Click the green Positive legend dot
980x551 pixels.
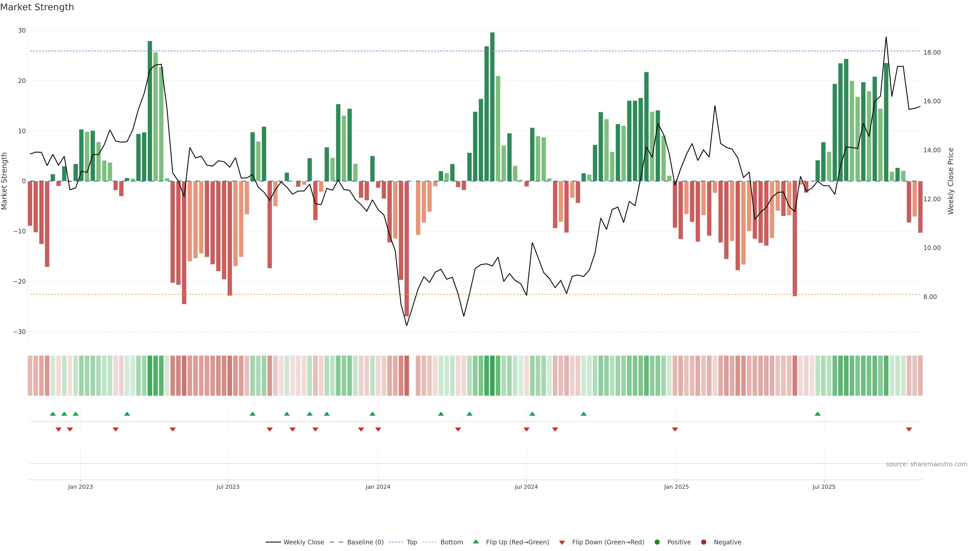pyautogui.click(x=657, y=542)
